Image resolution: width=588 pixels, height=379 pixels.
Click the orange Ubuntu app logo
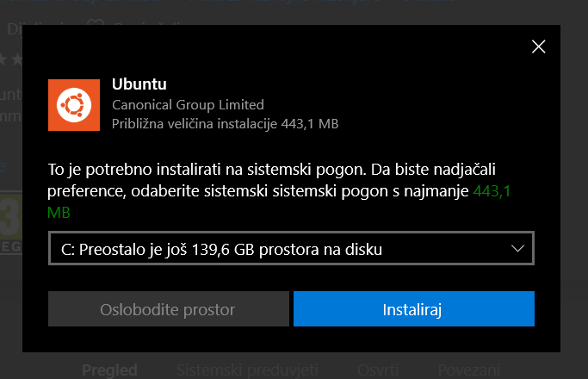(x=73, y=104)
